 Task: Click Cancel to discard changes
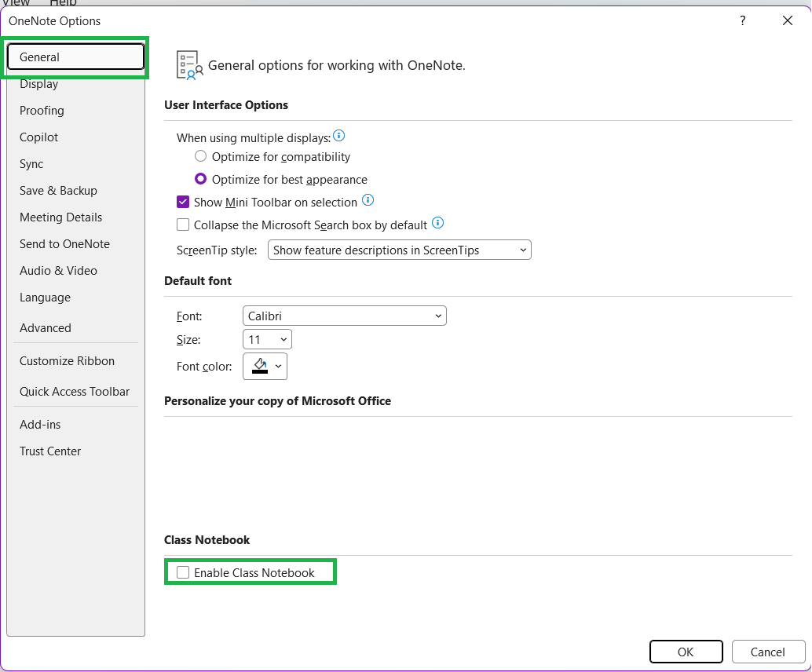pyautogui.click(x=769, y=652)
